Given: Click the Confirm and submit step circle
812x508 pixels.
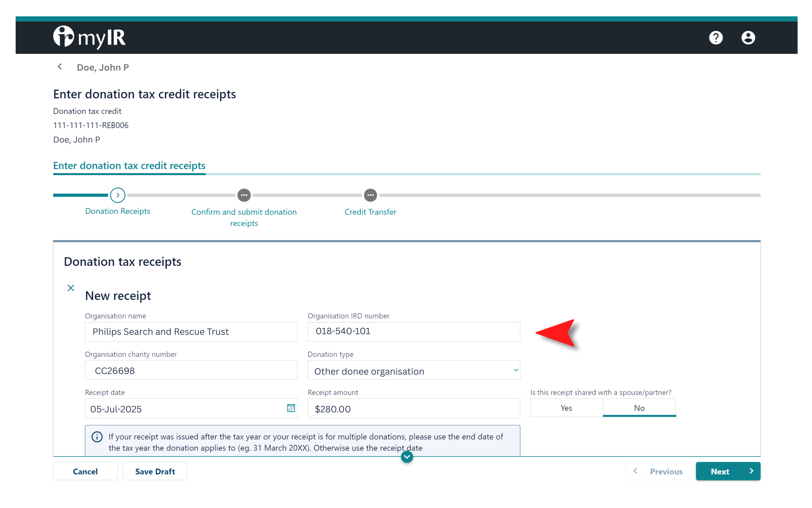Looking at the screenshot, I should (x=244, y=195).
